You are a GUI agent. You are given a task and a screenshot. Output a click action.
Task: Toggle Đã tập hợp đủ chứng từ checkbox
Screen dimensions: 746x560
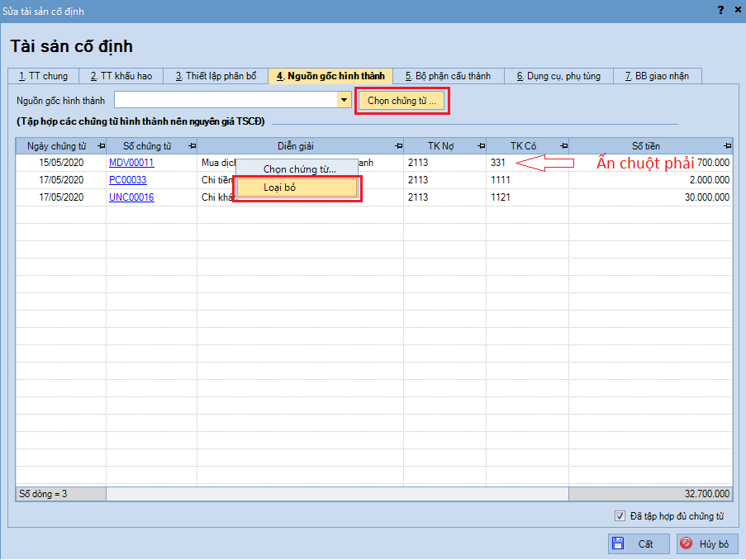(x=620, y=515)
